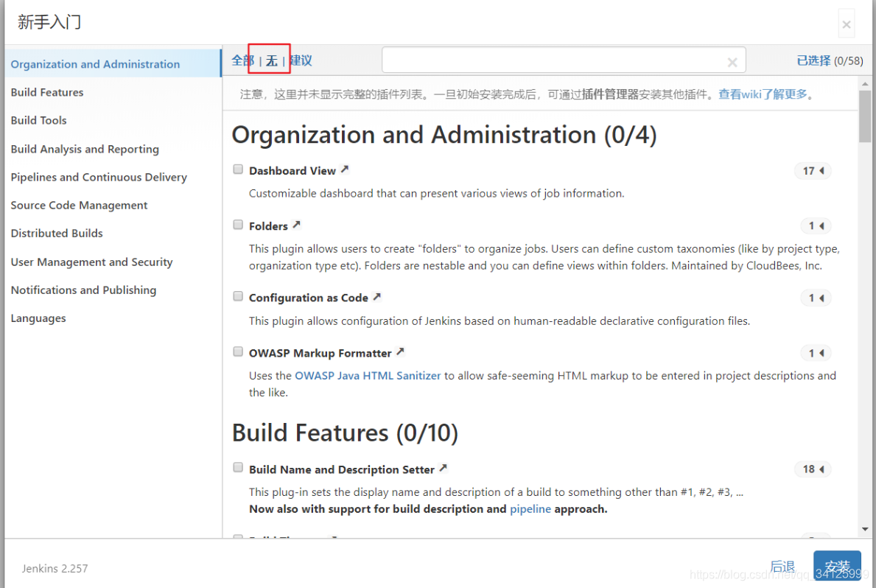
Task: Click the 后退 back button
Action: [x=782, y=566]
